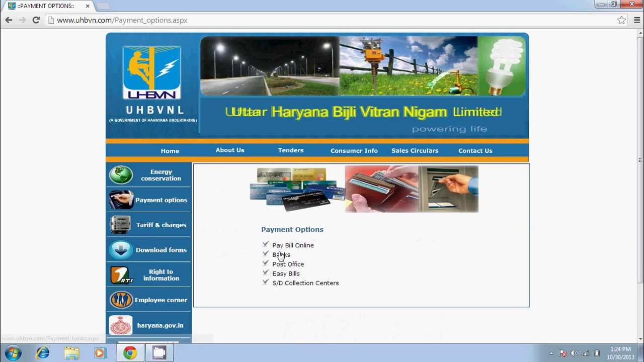Click the ATM card insertion image

coord(448,189)
